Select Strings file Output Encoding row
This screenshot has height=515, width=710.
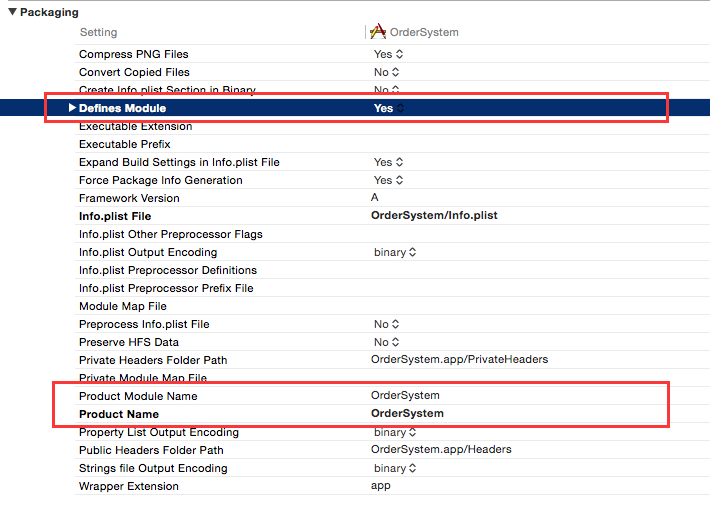[x=392, y=468]
